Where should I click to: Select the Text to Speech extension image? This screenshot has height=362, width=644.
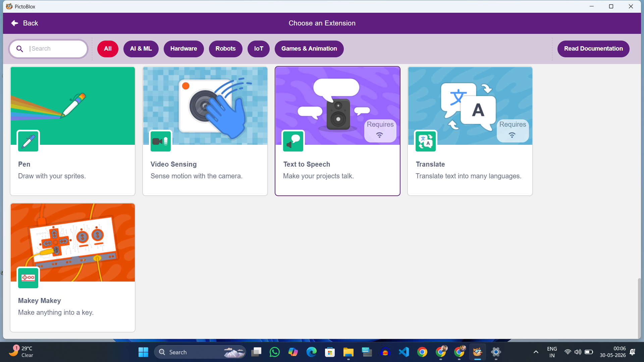pos(337,106)
